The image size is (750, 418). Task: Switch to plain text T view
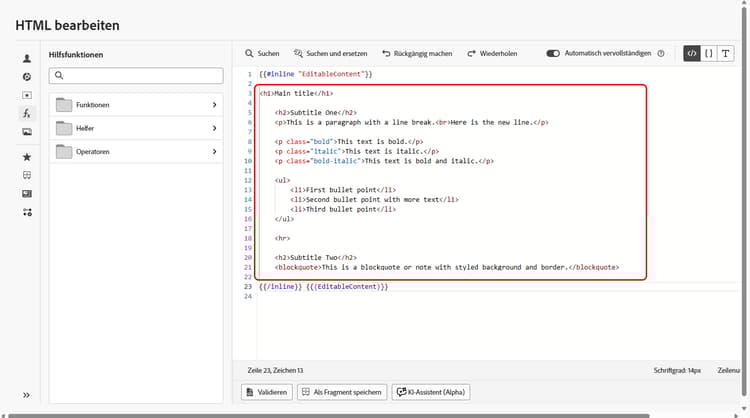click(727, 53)
